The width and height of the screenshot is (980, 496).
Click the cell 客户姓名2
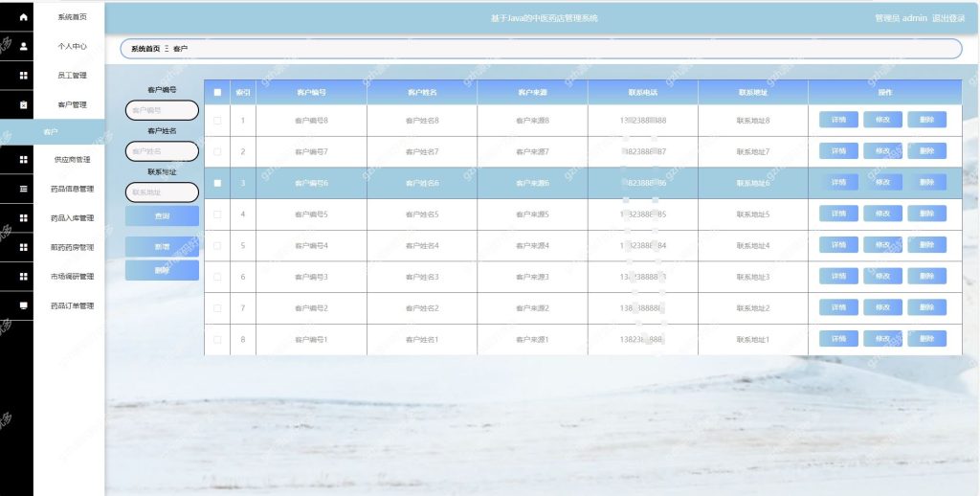(422, 308)
